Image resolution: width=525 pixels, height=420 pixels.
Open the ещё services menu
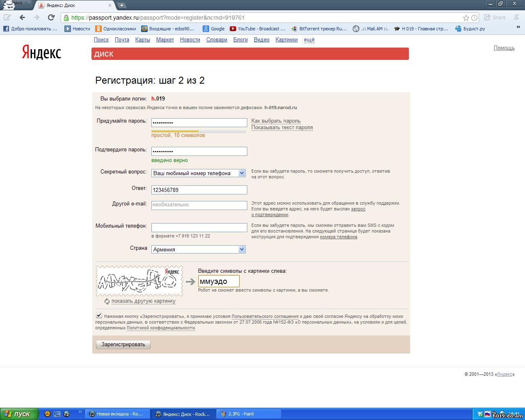point(309,40)
